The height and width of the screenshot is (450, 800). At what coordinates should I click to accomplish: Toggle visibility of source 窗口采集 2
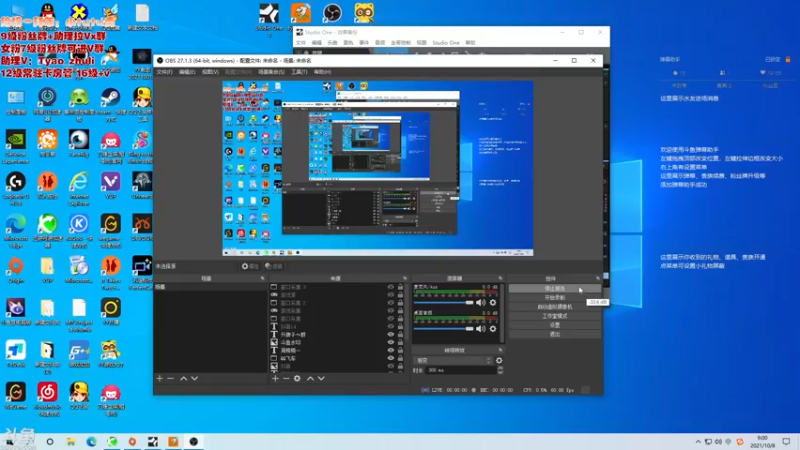point(391,303)
